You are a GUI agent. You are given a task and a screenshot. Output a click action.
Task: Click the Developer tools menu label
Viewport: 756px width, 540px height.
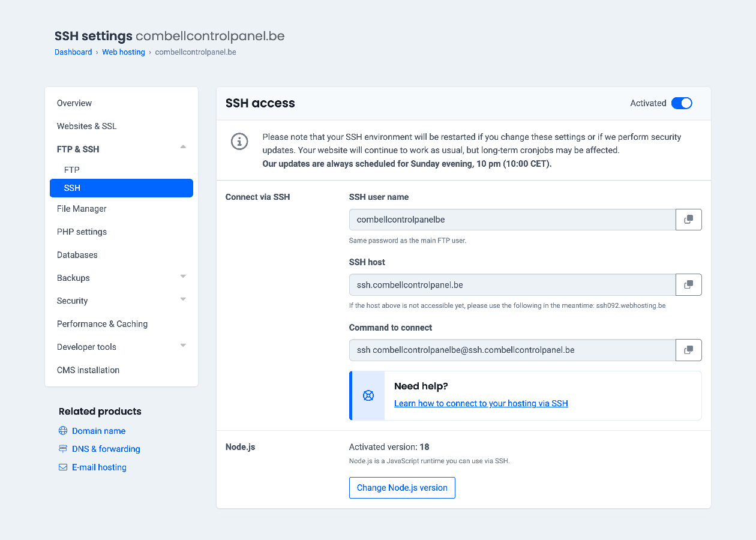[x=86, y=347]
